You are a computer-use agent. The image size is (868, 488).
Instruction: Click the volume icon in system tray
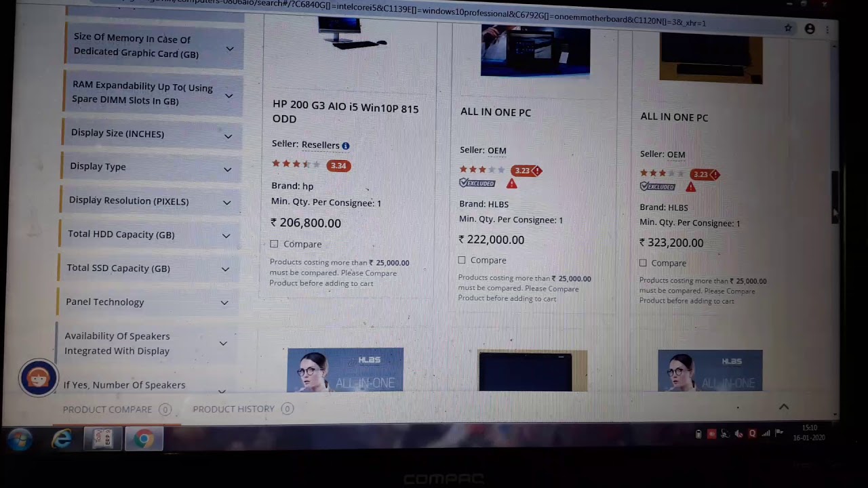coord(738,434)
